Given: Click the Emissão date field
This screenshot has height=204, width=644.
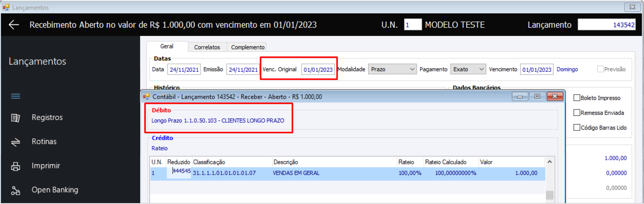Looking at the screenshot, I should pos(243,70).
